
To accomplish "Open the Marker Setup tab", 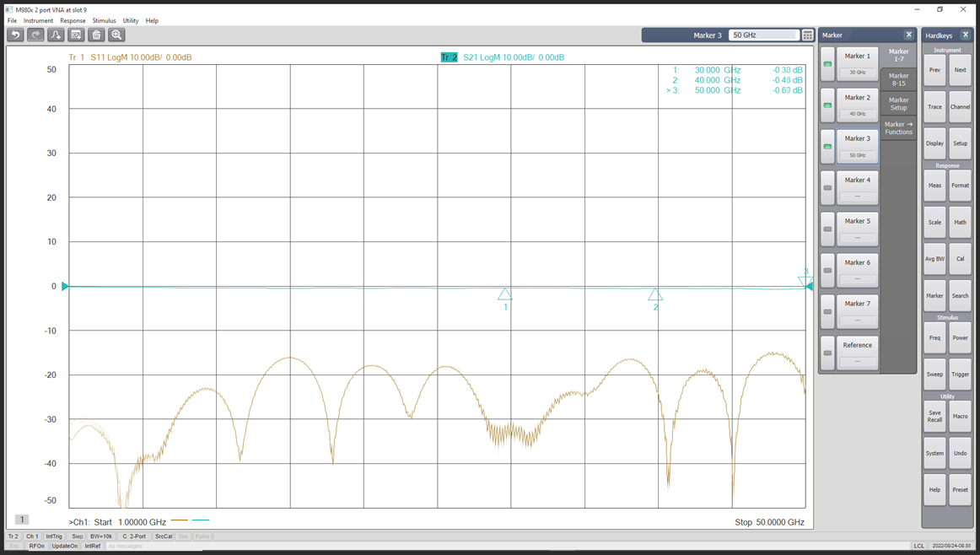I will coord(899,104).
